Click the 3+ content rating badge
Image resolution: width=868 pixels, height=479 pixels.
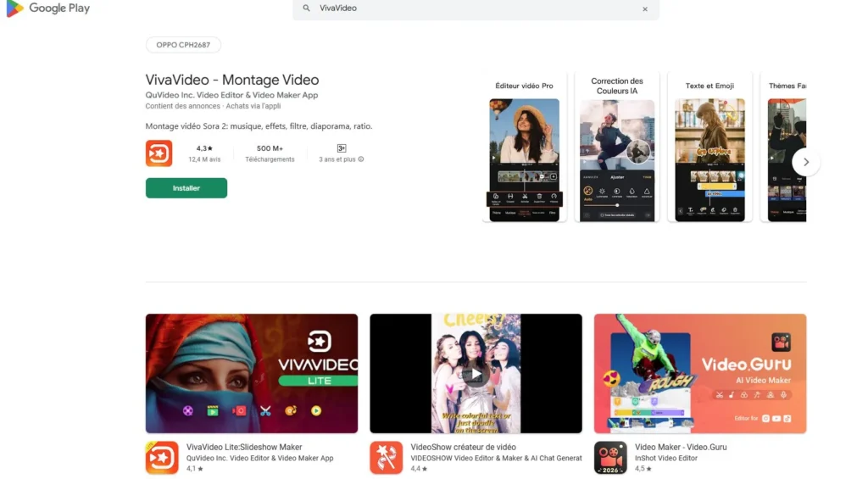point(342,148)
